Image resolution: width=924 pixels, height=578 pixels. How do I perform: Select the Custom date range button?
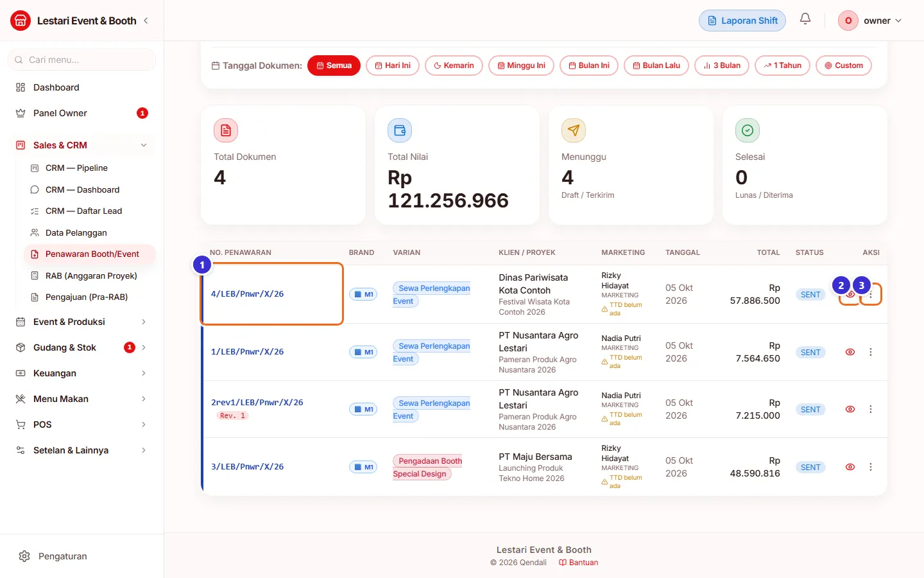pos(843,66)
